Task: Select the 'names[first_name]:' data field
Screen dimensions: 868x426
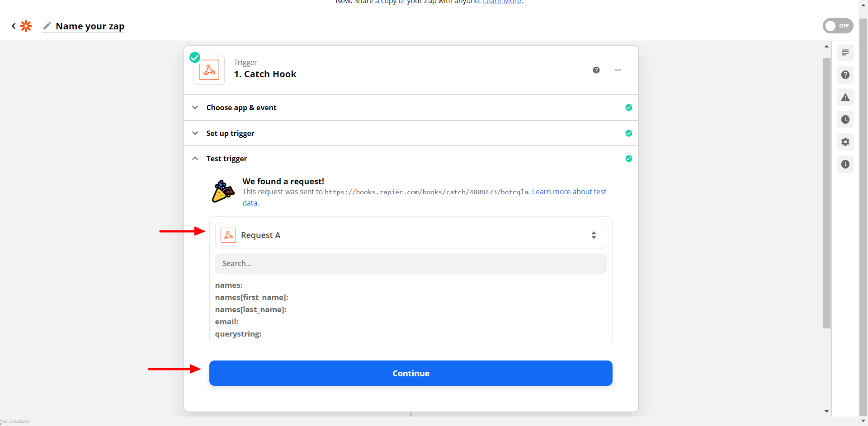Action: point(252,297)
